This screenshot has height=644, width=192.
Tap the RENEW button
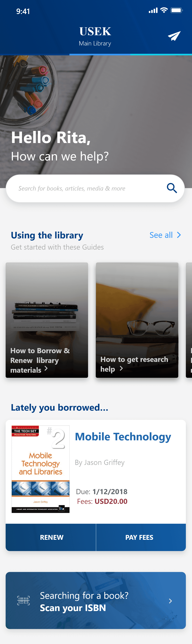coord(51,537)
